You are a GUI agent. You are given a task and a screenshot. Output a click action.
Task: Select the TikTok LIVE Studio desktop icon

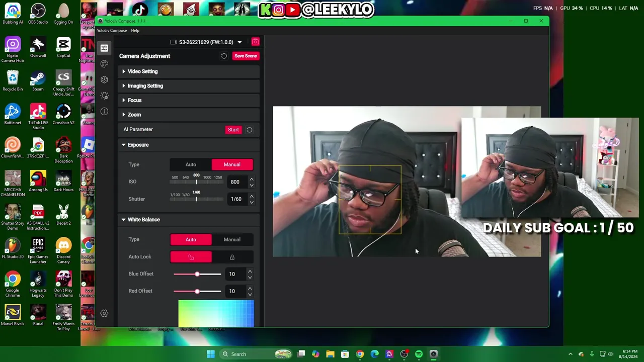[x=38, y=117]
